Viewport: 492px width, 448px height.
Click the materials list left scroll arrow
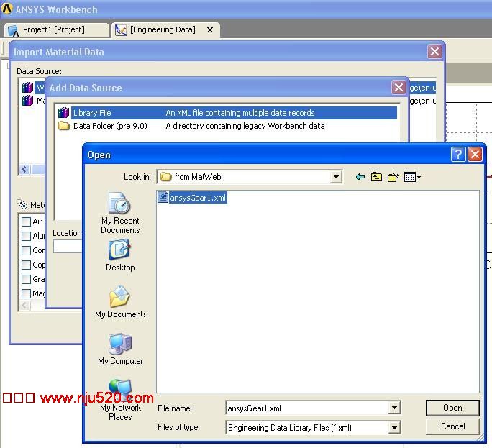point(24,305)
